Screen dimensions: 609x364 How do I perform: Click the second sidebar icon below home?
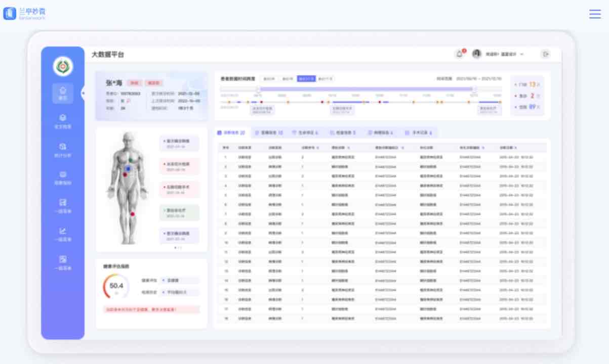click(x=63, y=121)
